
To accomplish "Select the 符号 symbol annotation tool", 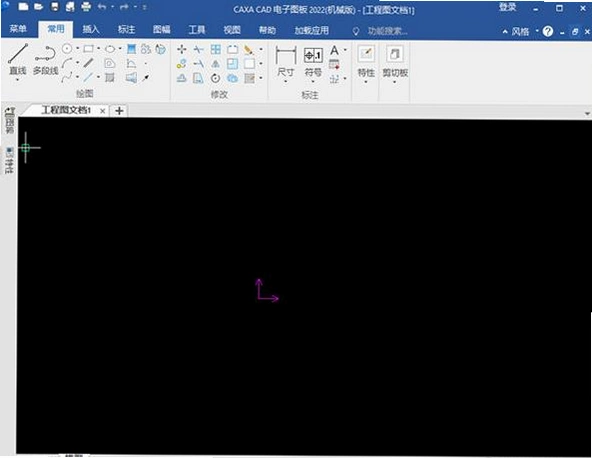I will 313,62.
